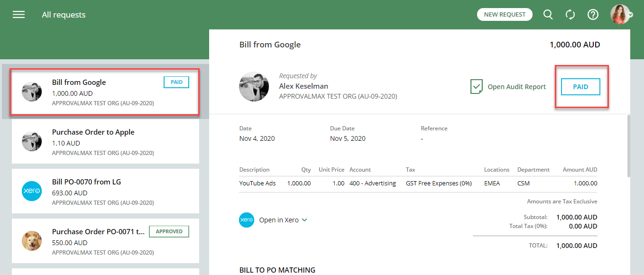Click requester avatar on Purchase Order to Apple card
The height and width of the screenshot is (275, 644).
32,141
